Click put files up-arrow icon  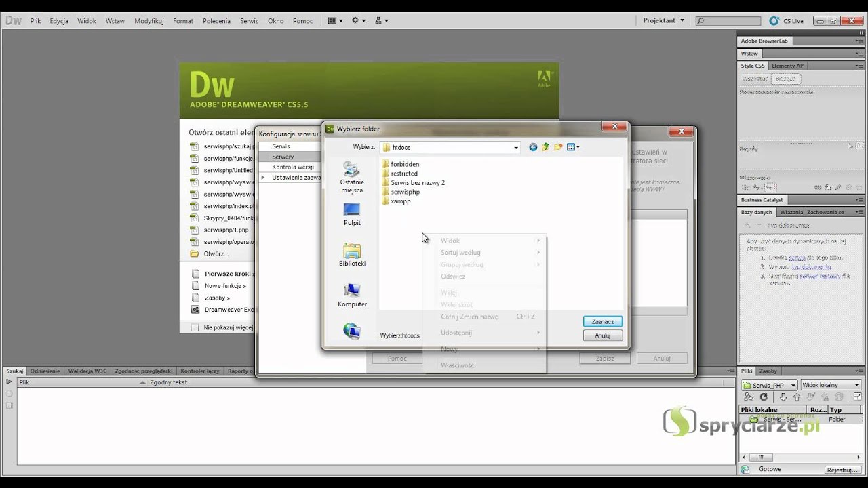click(796, 397)
